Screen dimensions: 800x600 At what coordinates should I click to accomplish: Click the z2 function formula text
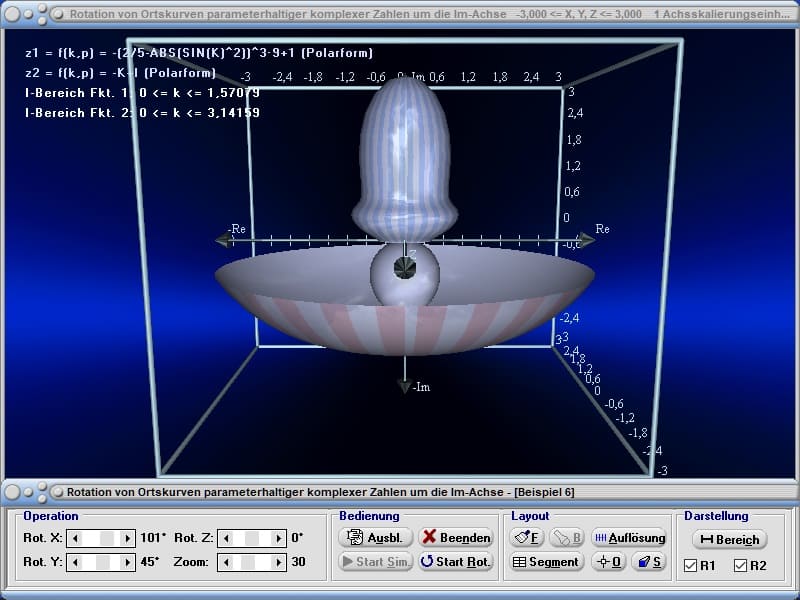(x=120, y=73)
